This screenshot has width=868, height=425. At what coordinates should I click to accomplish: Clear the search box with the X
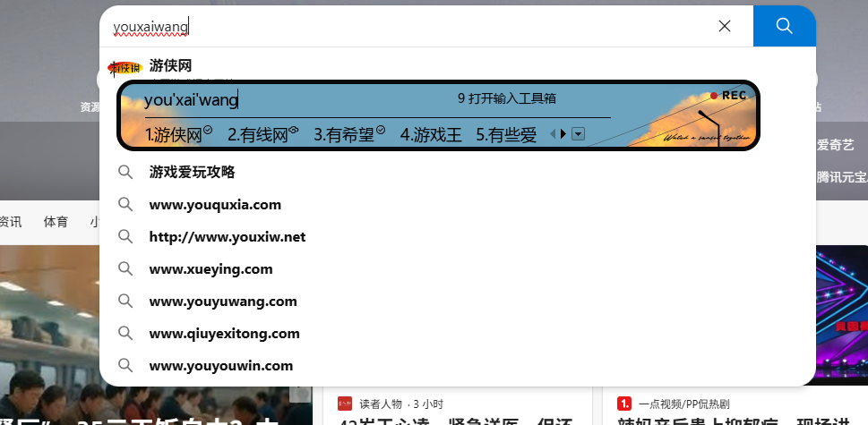(x=724, y=26)
